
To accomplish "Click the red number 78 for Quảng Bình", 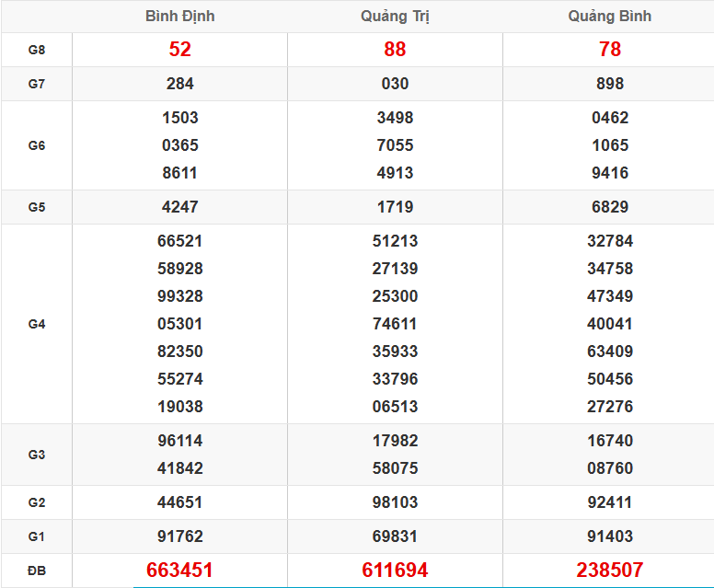I will [609, 50].
